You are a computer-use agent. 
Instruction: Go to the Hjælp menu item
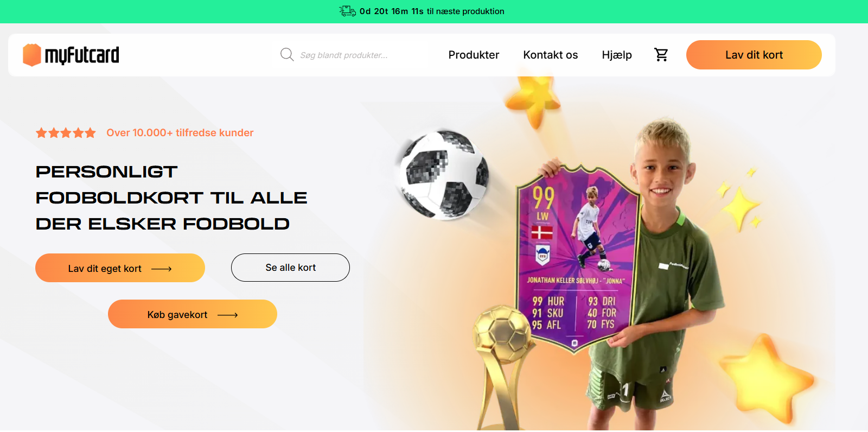[x=617, y=55]
